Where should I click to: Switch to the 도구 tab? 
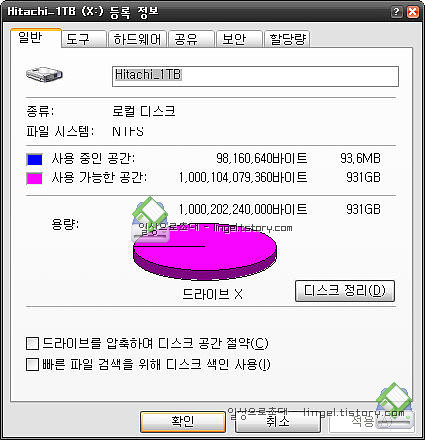coord(83,39)
